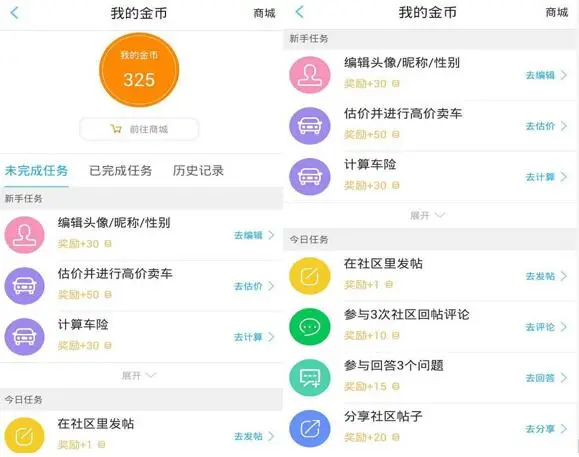This screenshot has height=457, width=579.
Task: Tap the shopping cart icon in 前往商城
Action: pyautogui.click(x=116, y=129)
